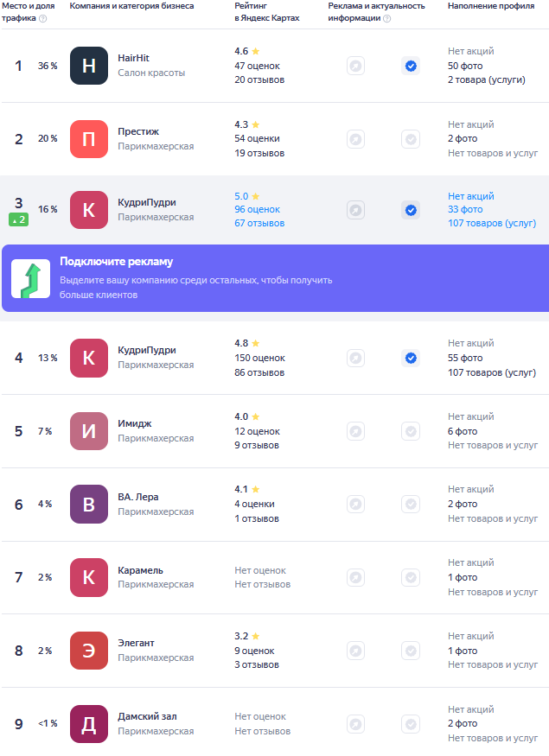Click advertising status icon in Престиж row
The height and width of the screenshot is (756, 549).
(355, 139)
